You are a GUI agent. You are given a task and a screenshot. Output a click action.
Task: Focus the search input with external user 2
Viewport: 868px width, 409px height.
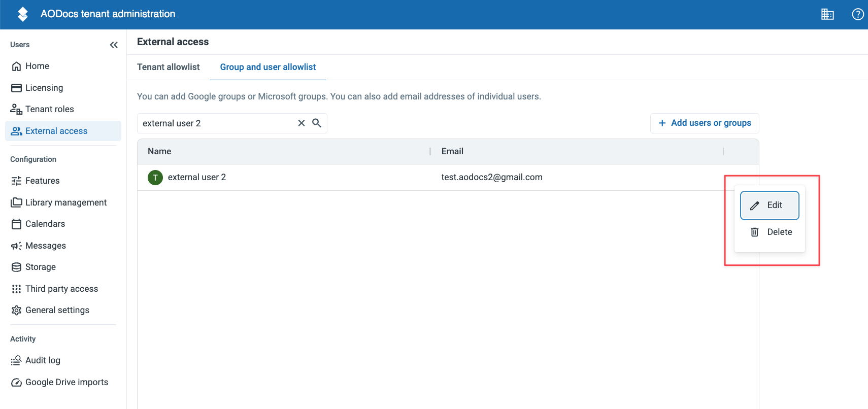tap(218, 123)
